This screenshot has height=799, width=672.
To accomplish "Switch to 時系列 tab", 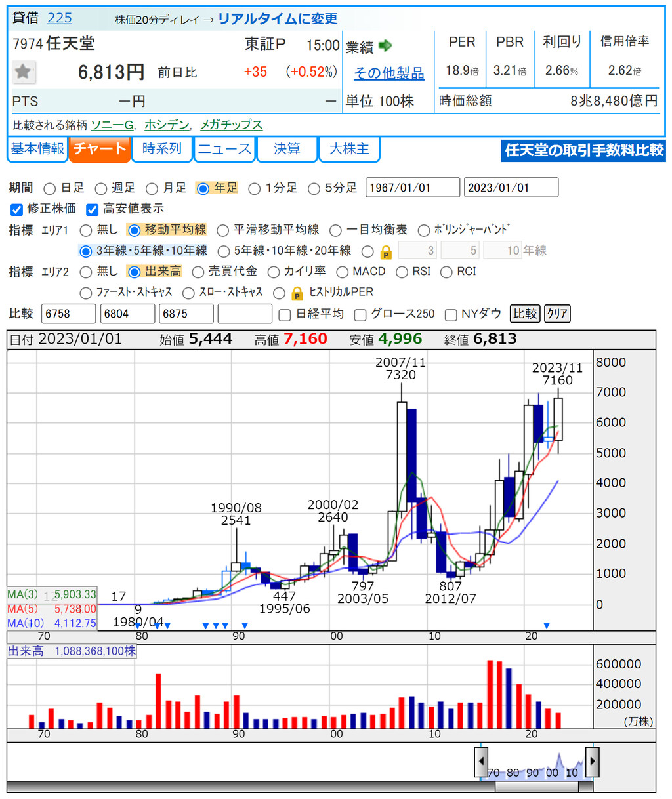I will [162, 149].
